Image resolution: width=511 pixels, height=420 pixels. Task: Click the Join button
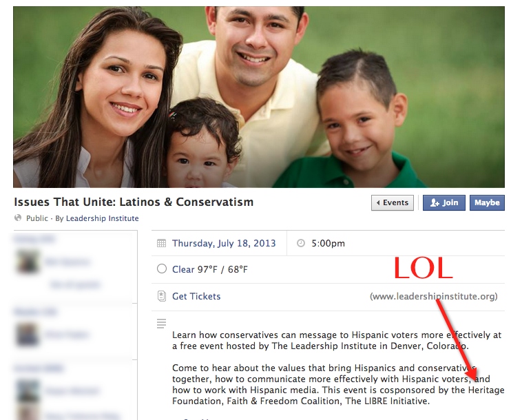[x=444, y=202]
